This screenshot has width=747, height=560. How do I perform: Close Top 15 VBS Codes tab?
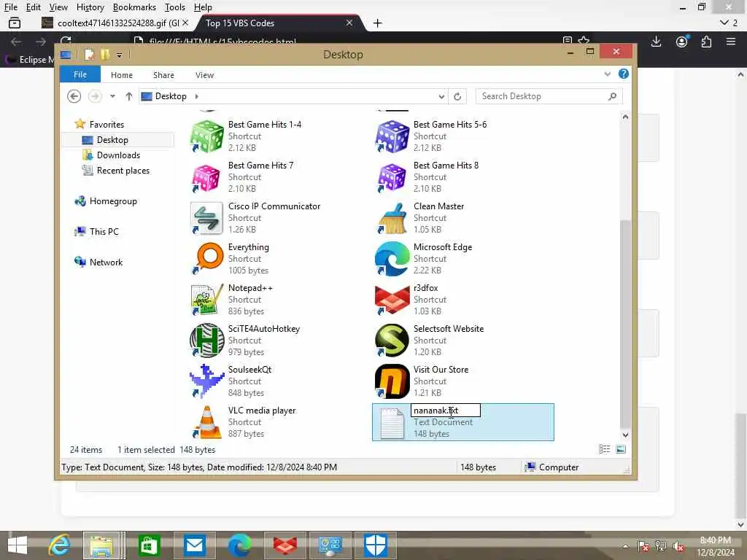click(349, 23)
